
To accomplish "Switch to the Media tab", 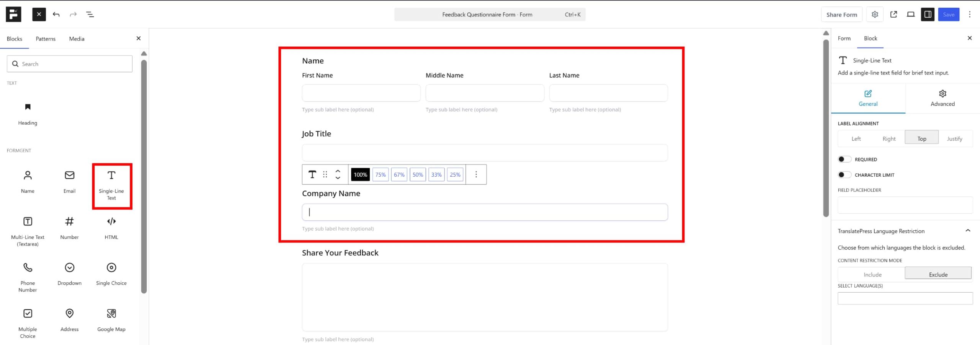I will pos(77,39).
